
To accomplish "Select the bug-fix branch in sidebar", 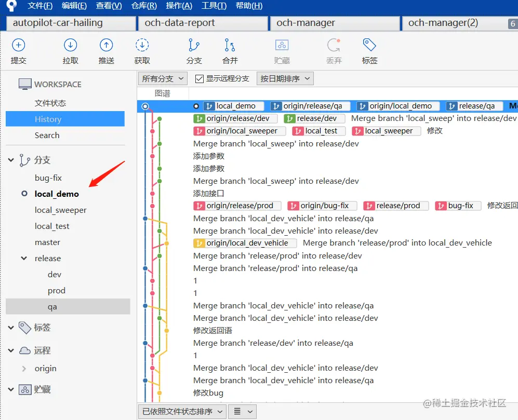I will click(x=48, y=178).
